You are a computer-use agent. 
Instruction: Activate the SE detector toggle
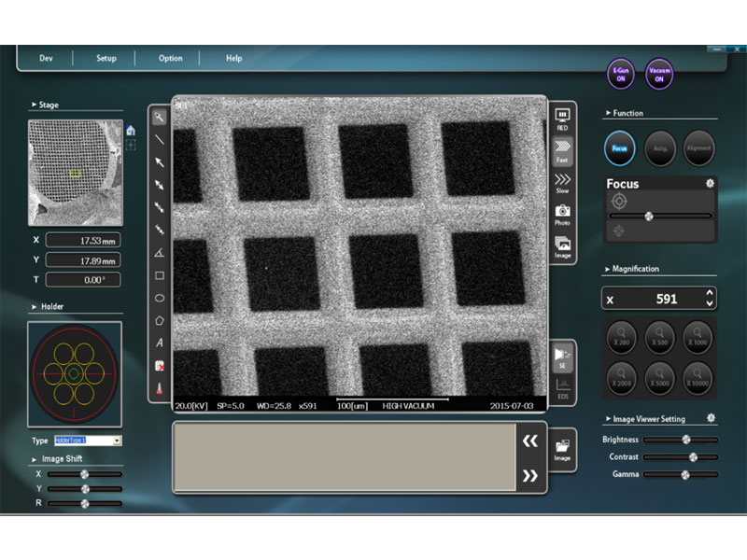[x=562, y=357]
